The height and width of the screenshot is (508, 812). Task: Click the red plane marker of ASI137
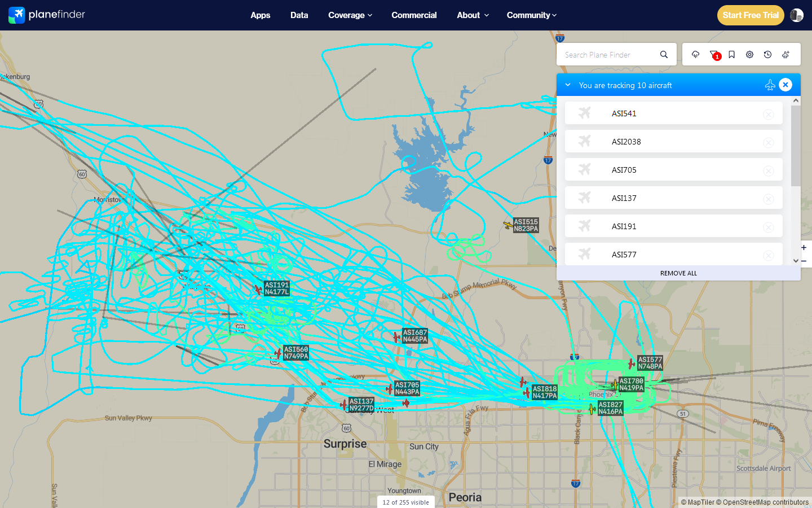[x=343, y=405]
